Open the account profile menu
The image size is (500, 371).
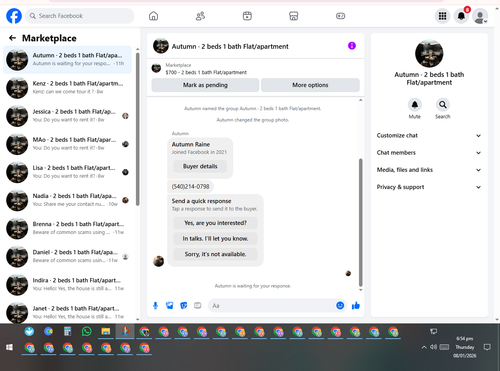point(480,16)
